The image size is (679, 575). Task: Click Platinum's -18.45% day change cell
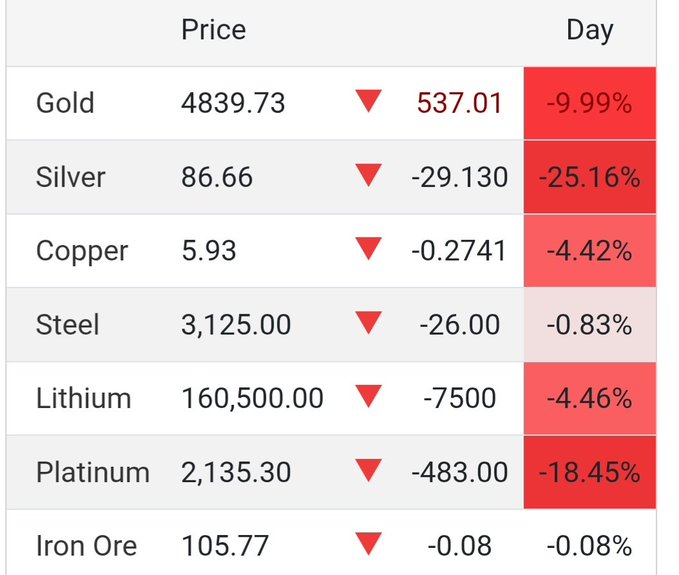[x=589, y=472]
